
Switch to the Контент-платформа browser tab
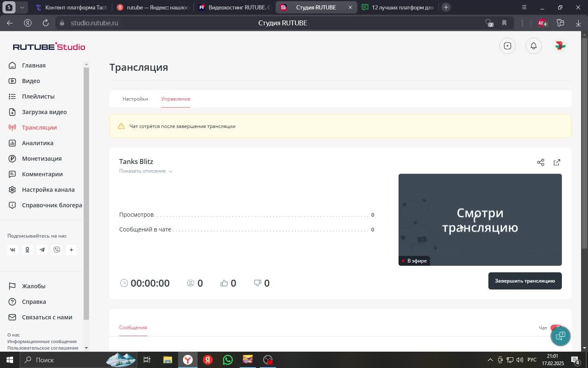(x=71, y=7)
